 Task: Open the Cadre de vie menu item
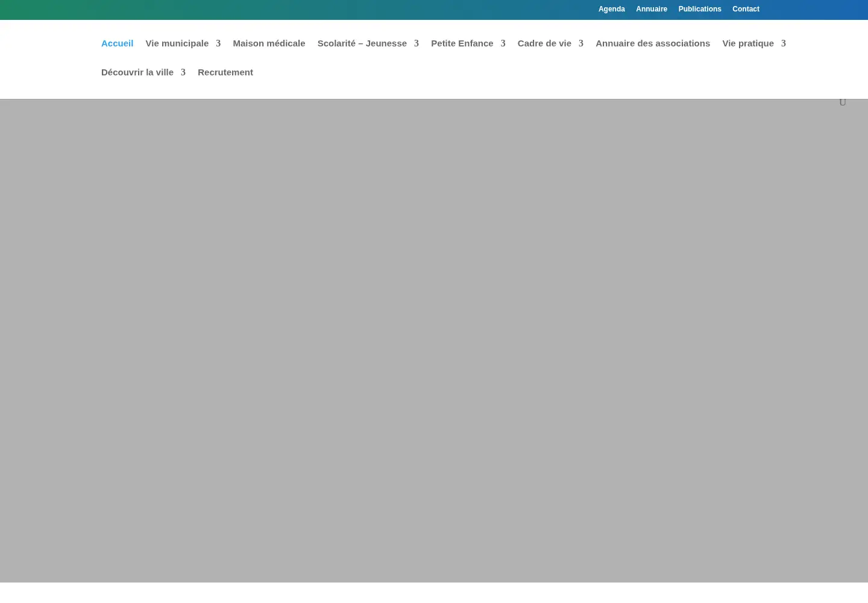point(544,43)
